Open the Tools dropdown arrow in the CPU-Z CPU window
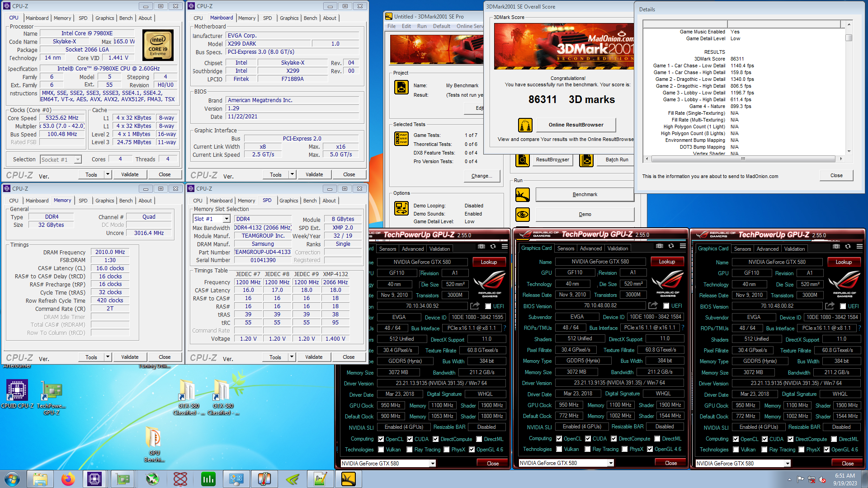Viewport: 868px width, 488px height. coord(108,174)
